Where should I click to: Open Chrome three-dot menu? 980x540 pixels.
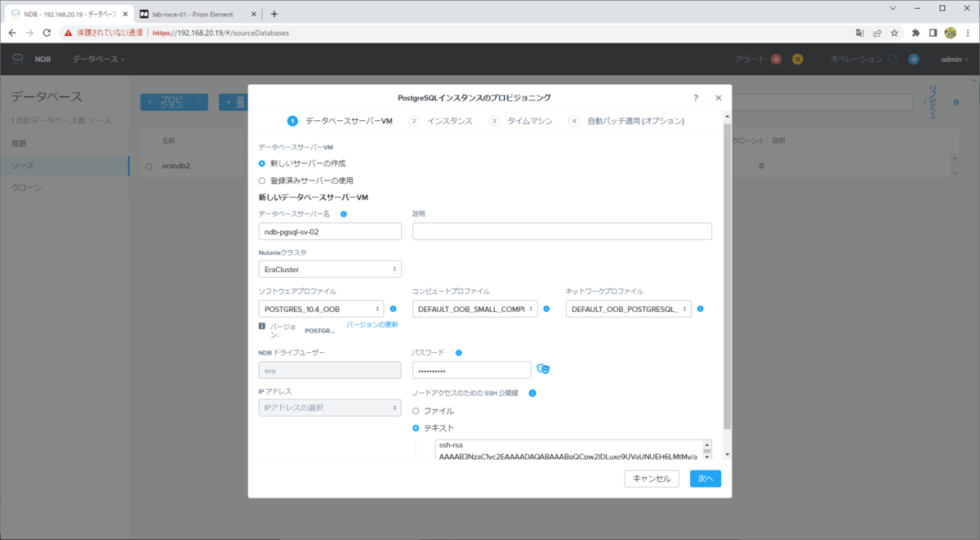point(968,33)
